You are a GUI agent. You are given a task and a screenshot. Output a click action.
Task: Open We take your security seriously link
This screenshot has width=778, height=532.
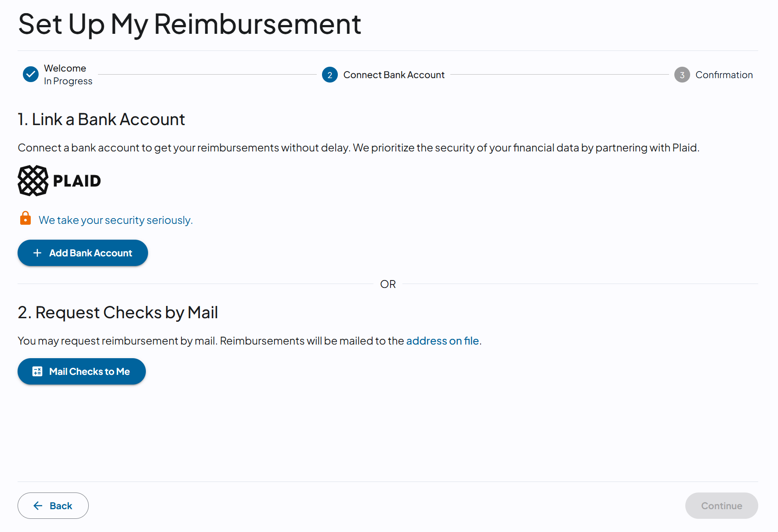tap(116, 220)
